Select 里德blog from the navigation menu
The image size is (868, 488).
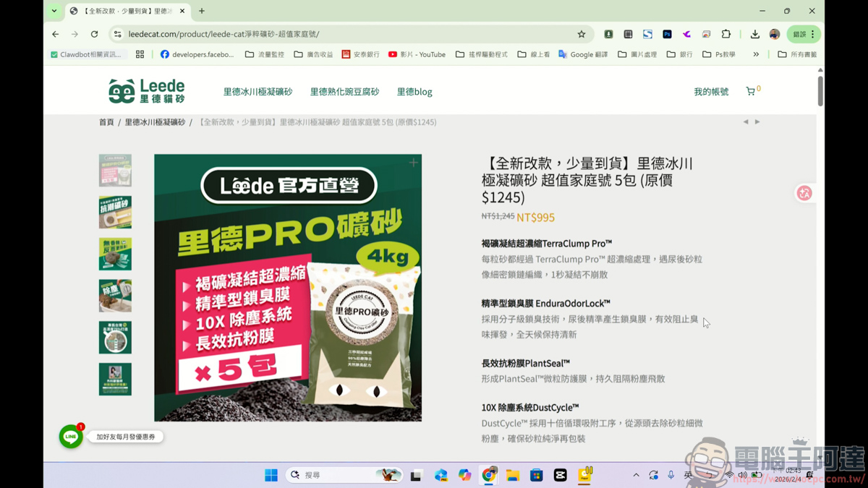414,90
